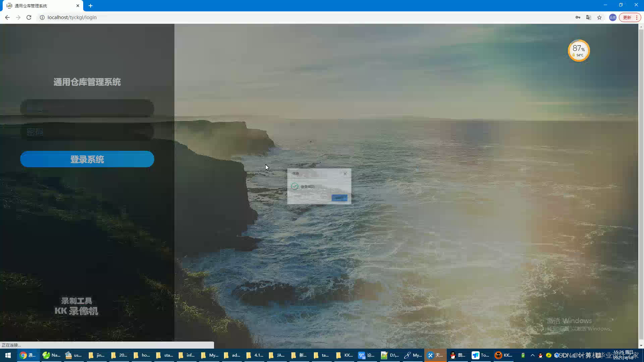Show hidden system tray icons
Image resolution: width=644 pixels, height=362 pixels.
pos(532,355)
